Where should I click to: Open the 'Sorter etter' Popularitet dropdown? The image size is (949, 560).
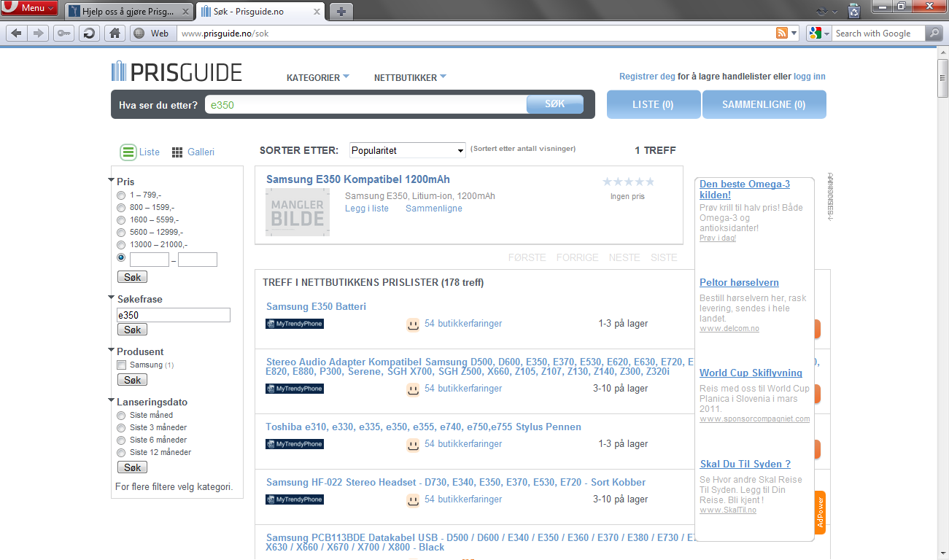[x=408, y=150]
